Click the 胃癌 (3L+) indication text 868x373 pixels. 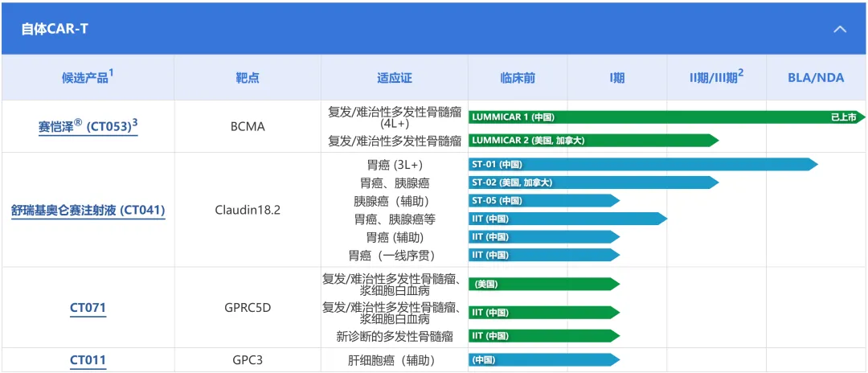394,164
